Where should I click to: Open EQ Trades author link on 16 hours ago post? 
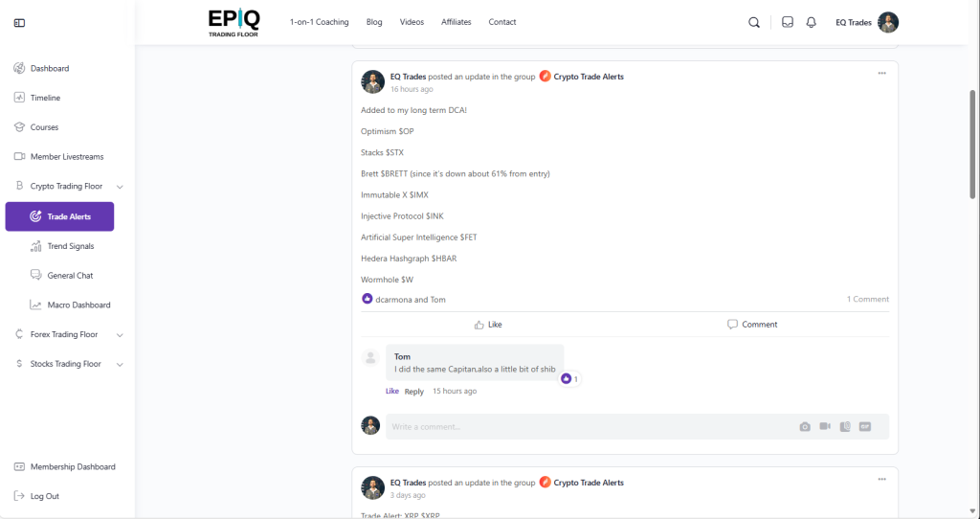(x=408, y=77)
